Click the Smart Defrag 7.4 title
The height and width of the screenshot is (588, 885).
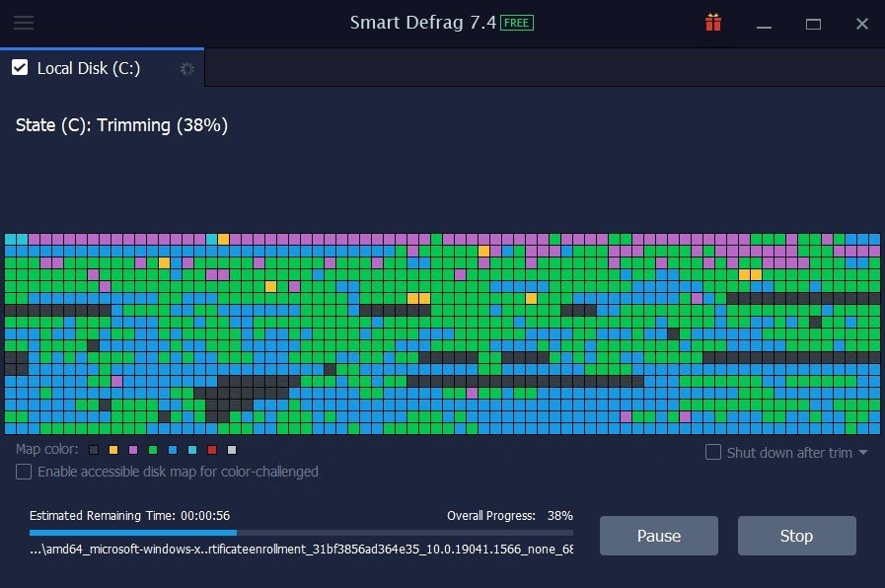tap(422, 23)
